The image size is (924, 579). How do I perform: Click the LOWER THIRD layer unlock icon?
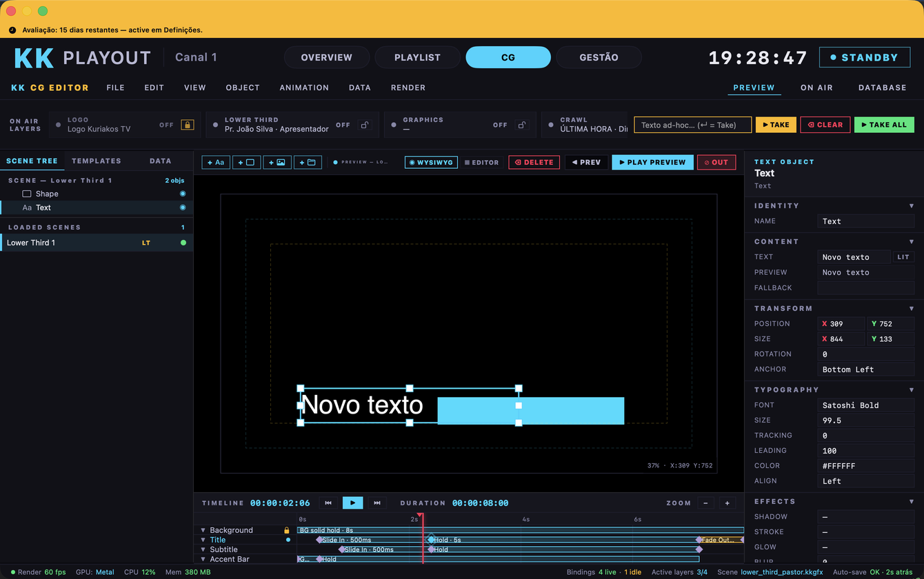(x=365, y=125)
